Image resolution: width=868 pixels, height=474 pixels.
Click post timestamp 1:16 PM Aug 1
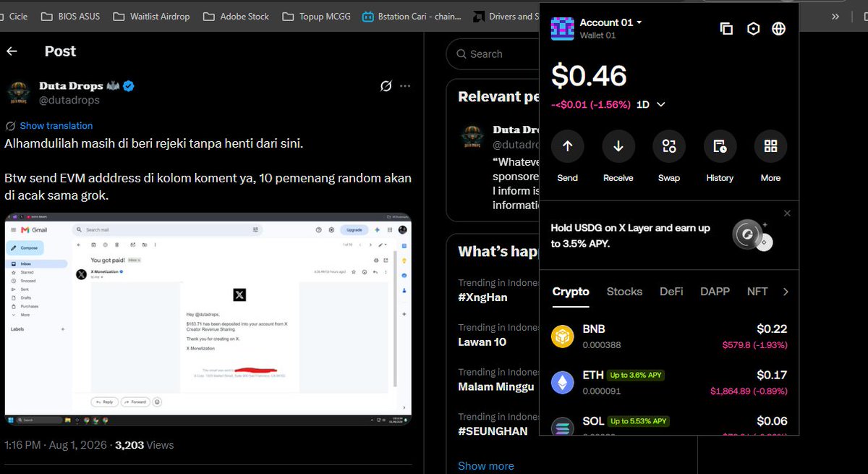point(55,445)
